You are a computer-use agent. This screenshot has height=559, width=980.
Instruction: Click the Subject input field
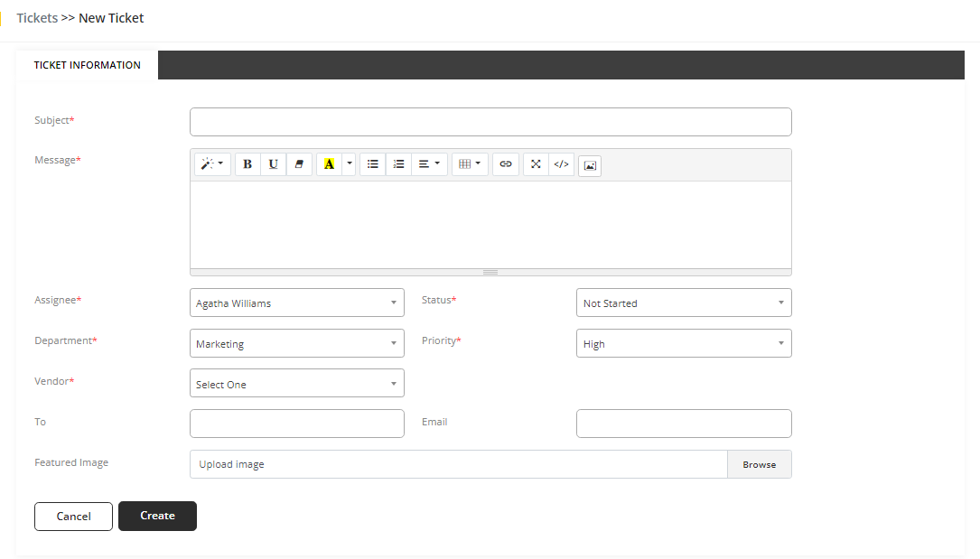click(x=490, y=122)
